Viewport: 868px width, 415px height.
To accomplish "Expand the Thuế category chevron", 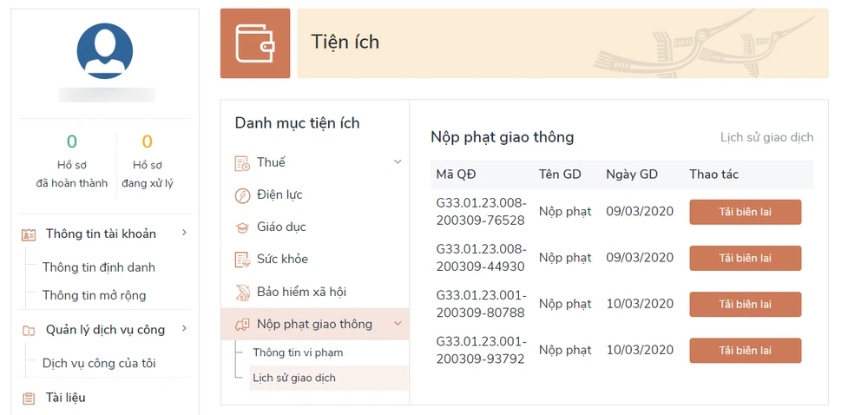I will pyautogui.click(x=398, y=162).
